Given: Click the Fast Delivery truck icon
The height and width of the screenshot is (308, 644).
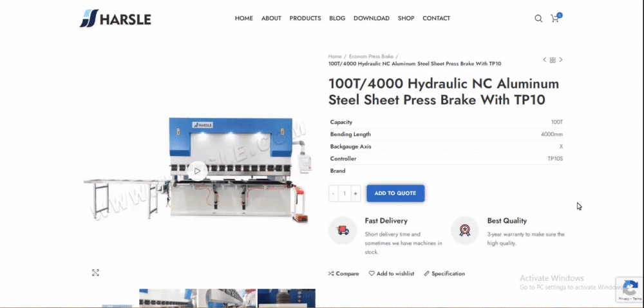Looking at the screenshot, I should pos(343,231).
